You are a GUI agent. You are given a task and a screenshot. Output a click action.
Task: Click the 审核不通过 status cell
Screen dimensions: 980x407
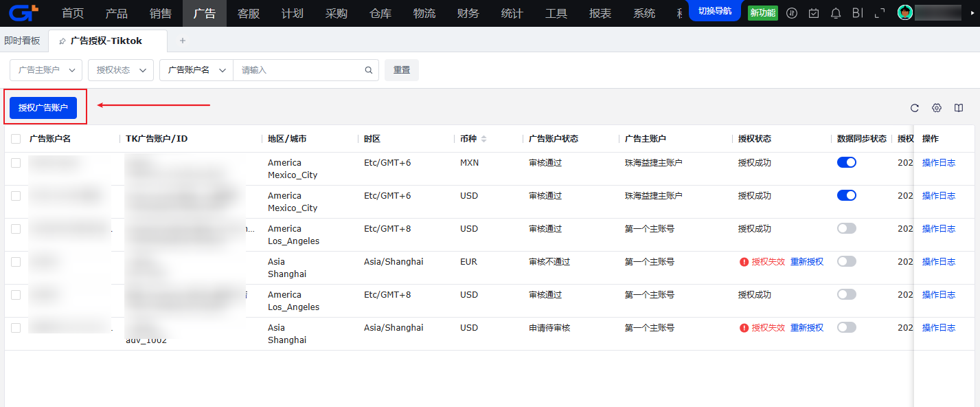point(549,262)
